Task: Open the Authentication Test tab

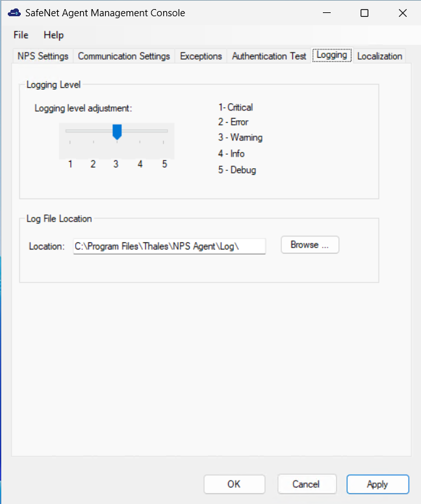Action: (x=269, y=56)
